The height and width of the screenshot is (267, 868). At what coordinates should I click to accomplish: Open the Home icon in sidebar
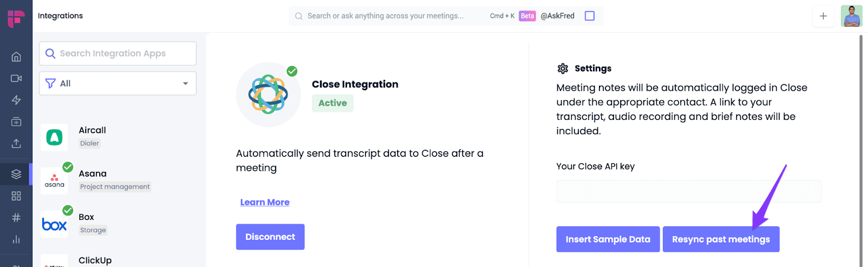[x=16, y=56]
